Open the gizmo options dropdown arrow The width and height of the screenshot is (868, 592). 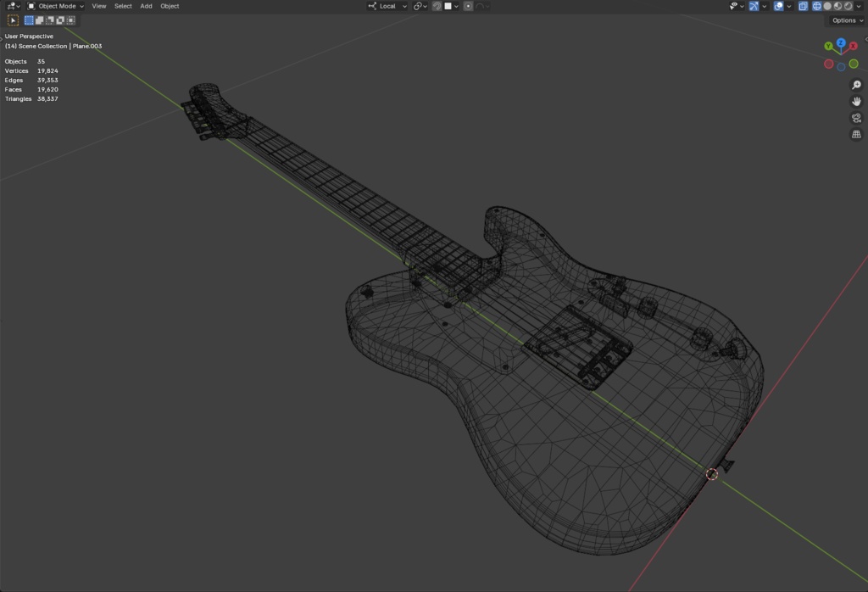765,6
